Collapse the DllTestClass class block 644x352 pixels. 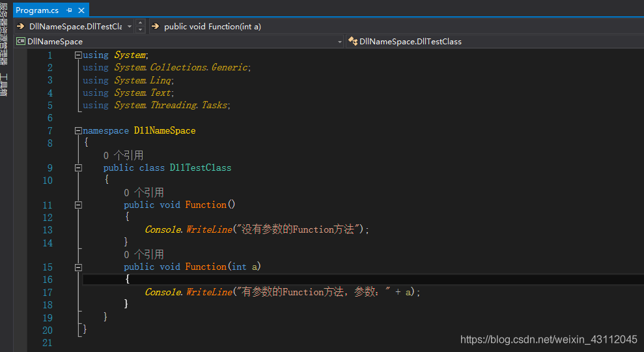(78, 168)
